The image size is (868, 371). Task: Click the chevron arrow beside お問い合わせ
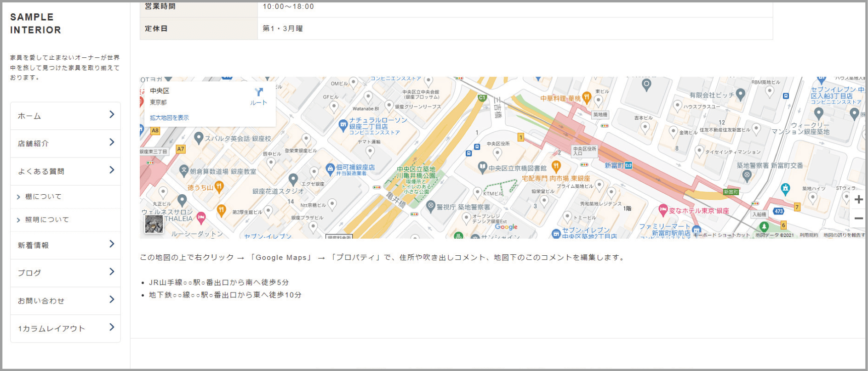pyautogui.click(x=112, y=299)
